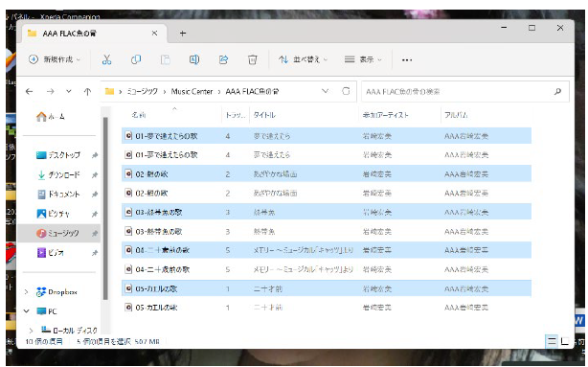
Task: Click the Paste clipboard icon
Action: (166, 59)
